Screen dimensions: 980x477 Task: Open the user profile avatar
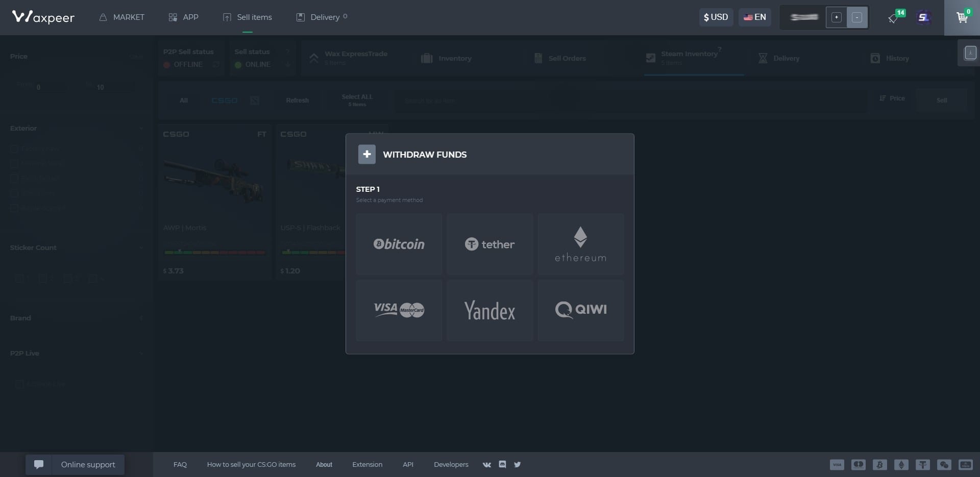click(x=923, y=17)
